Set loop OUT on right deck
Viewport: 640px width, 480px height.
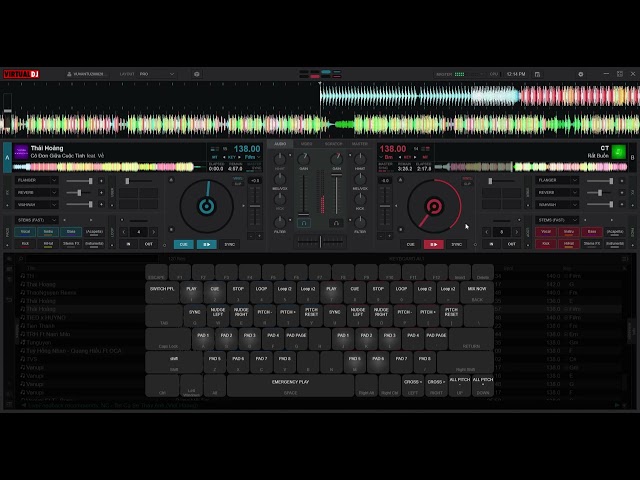coord(511,244)
